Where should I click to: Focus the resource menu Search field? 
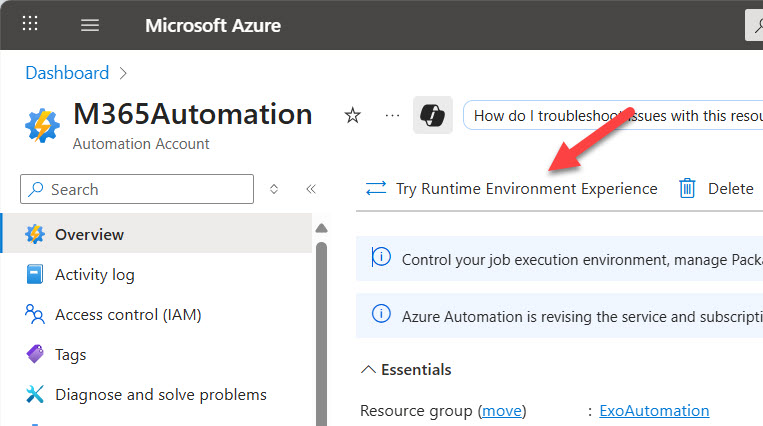click(x=137, y=189)
